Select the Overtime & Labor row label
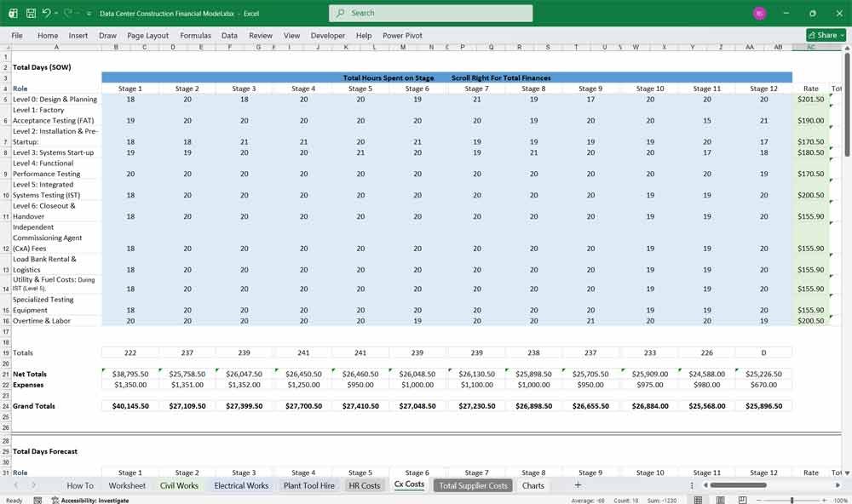 [41, 321]
